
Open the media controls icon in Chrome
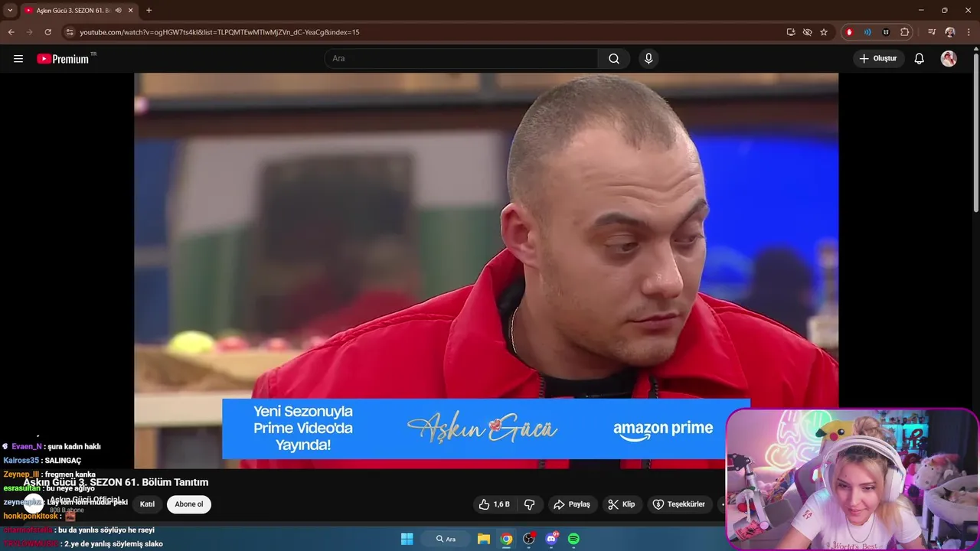931,32
